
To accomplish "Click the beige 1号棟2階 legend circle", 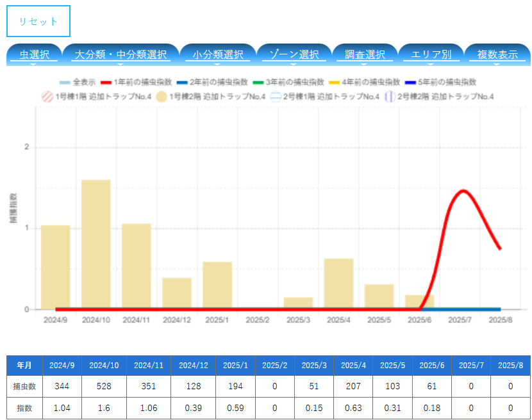I will [161, 97].
